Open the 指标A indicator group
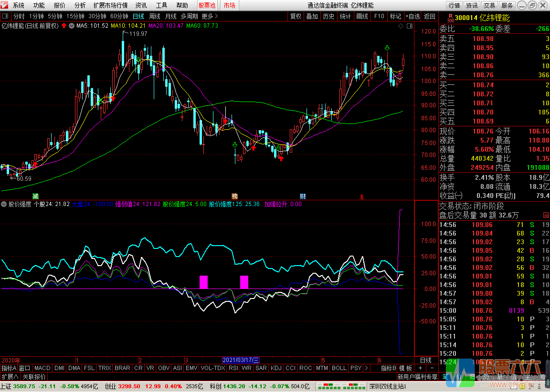Image resolution: width=550 pixels, height=392 pixels. pyautogui.click(x=9, y=368)
